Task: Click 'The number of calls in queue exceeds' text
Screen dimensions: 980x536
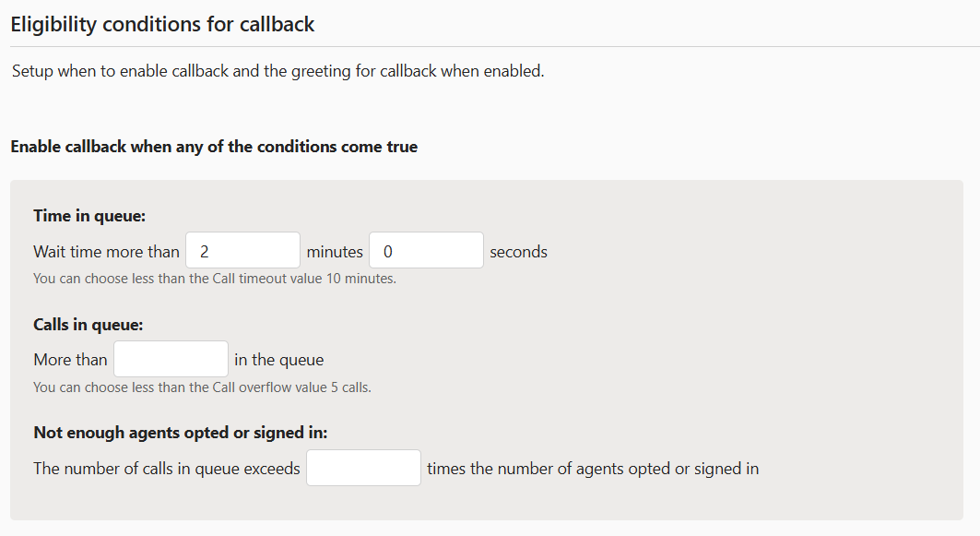Action: coord(166,469)
